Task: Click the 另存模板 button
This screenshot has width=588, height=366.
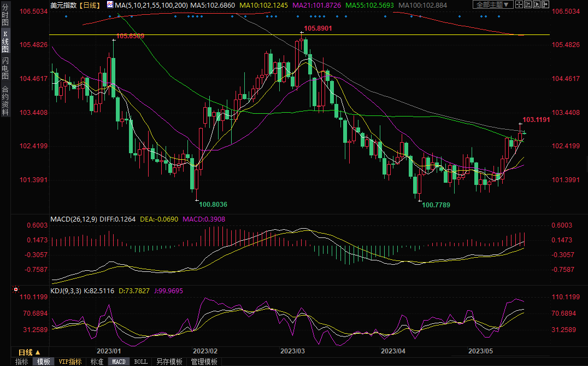Action: (169, 362)
